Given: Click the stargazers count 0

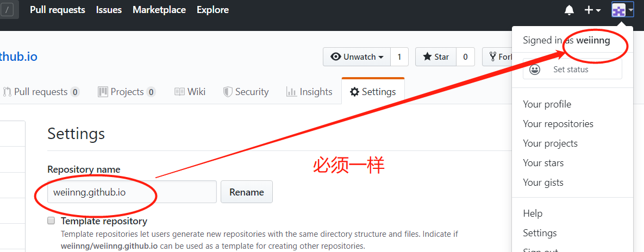Looking at the screenshot, I should (465, 57).
